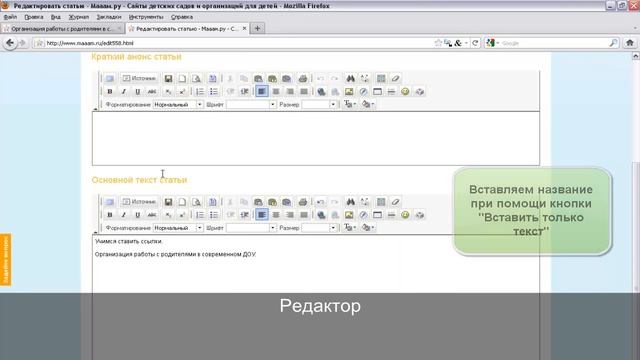Click Find binoculars icon in announcement editor
Viewport: 640px width, 360px height.
click(x=350, y=78)
